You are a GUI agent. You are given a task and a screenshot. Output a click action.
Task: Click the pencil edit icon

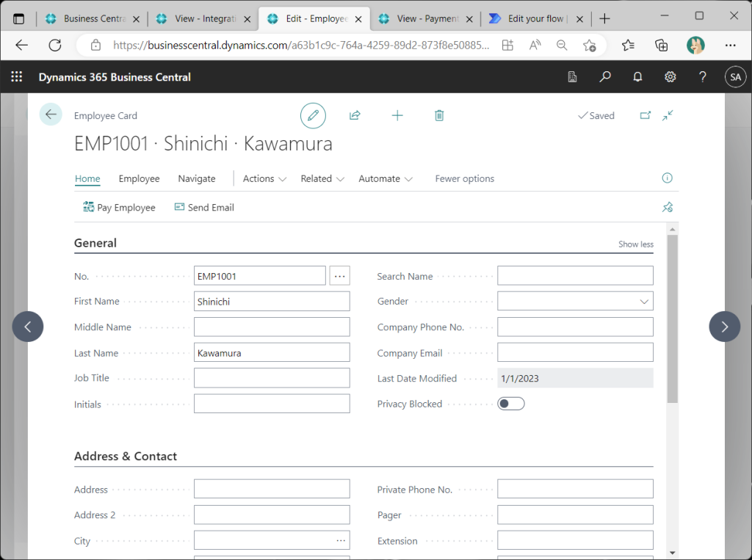pyautogui.click(x=313, y=115)
